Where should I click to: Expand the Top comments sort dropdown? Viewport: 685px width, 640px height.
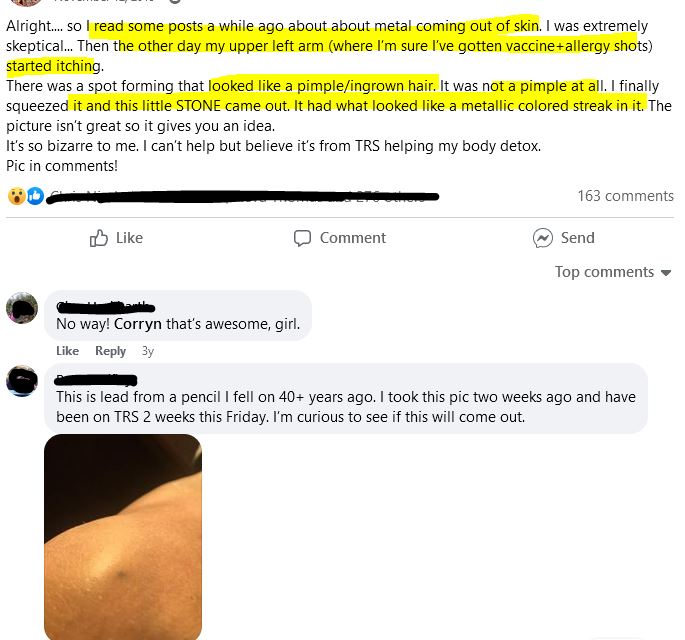pyautogui.click(x=612, y=272)
